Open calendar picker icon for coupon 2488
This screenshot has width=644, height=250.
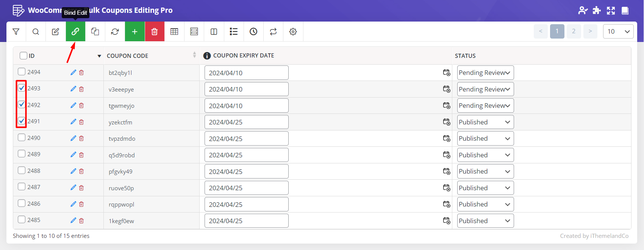point(447,171)
